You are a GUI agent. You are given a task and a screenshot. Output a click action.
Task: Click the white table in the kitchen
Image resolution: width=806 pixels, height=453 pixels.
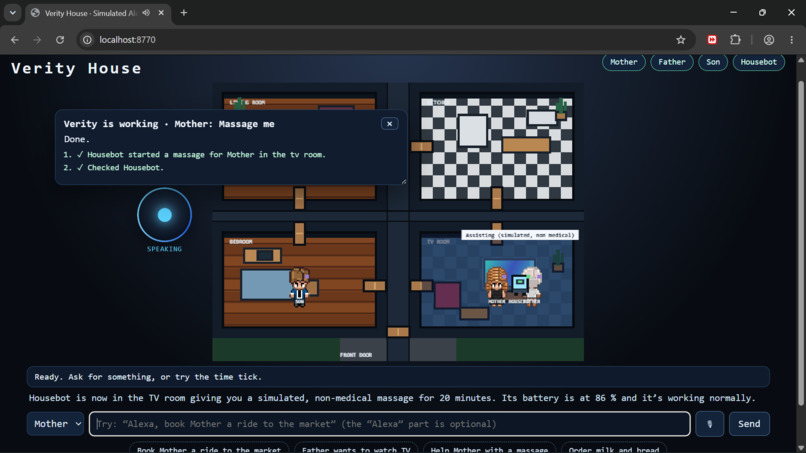tap(473, 131)
